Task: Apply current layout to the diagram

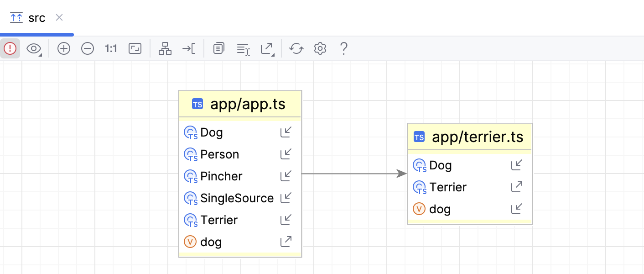Action: [x=165, y=48]
